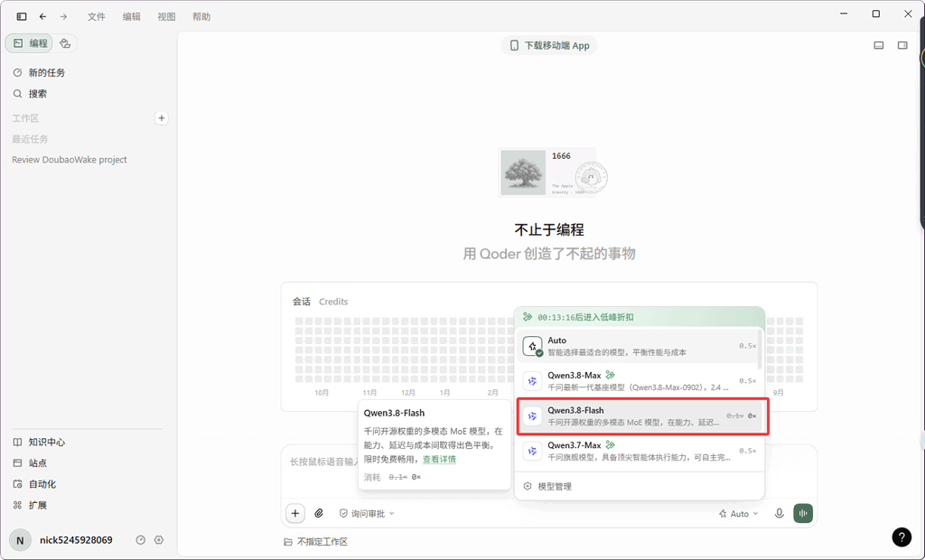Click the 查看详情 link in tooltip
This screenshot has width=925, height=560.
(440, 459)
